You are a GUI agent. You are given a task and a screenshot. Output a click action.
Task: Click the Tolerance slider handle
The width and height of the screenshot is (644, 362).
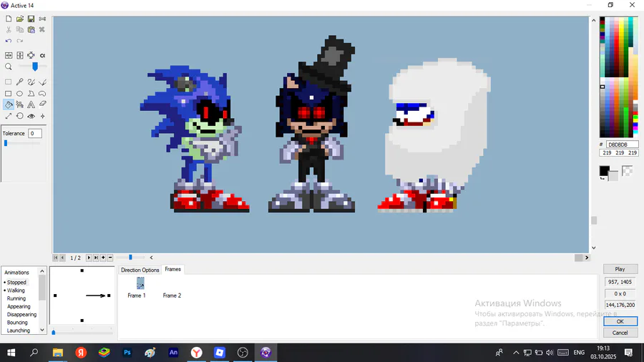(6, 143)
